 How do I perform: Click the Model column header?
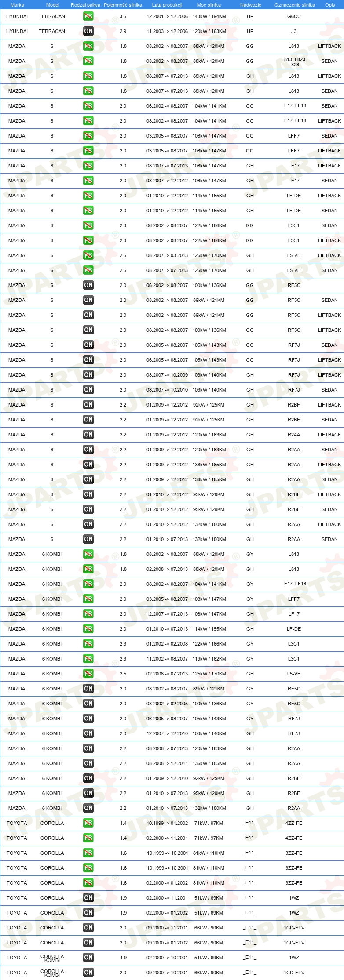[x=52, y=5]
